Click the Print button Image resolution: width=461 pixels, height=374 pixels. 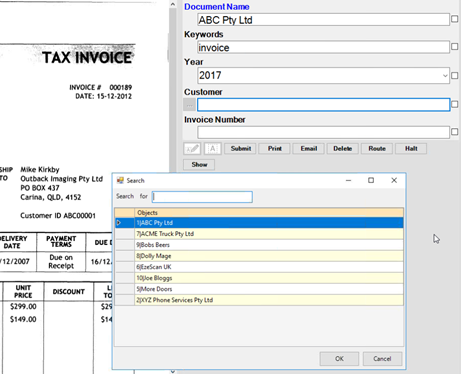click(x=275, y=149)
